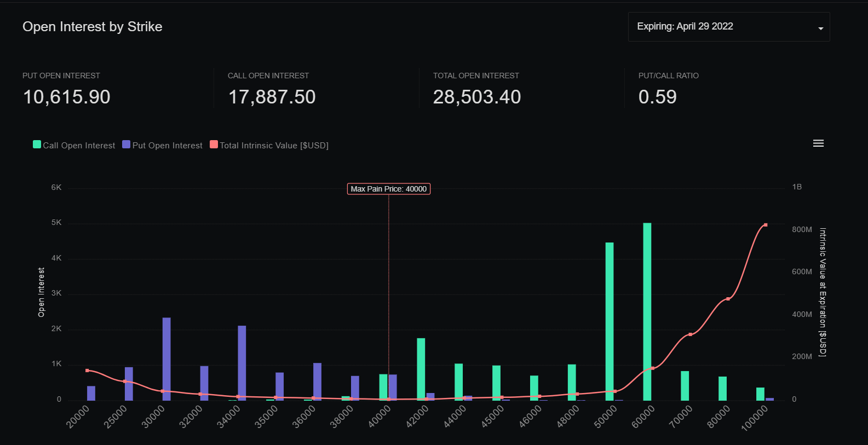Toggle Call Open Interest legend series

(x=79, y=146)
